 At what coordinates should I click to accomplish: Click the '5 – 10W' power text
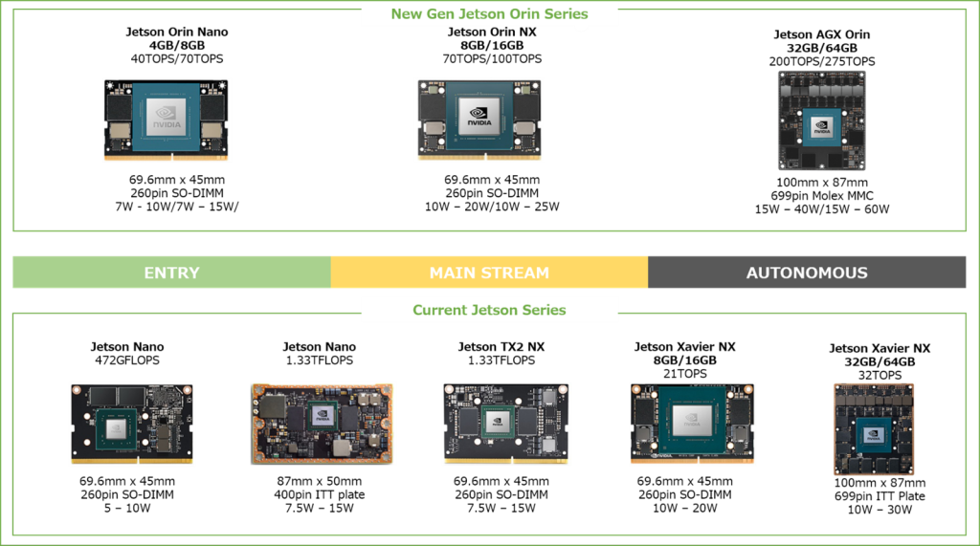pos(127,509)
